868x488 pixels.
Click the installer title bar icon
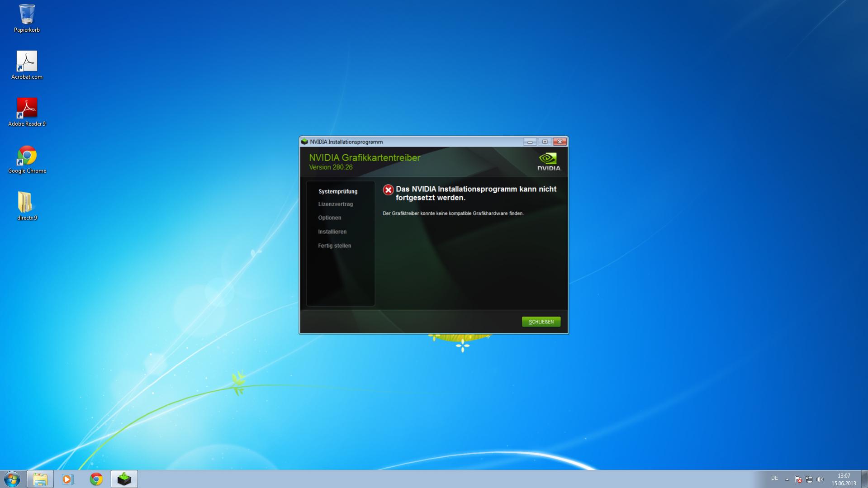(x=304, y=142)
